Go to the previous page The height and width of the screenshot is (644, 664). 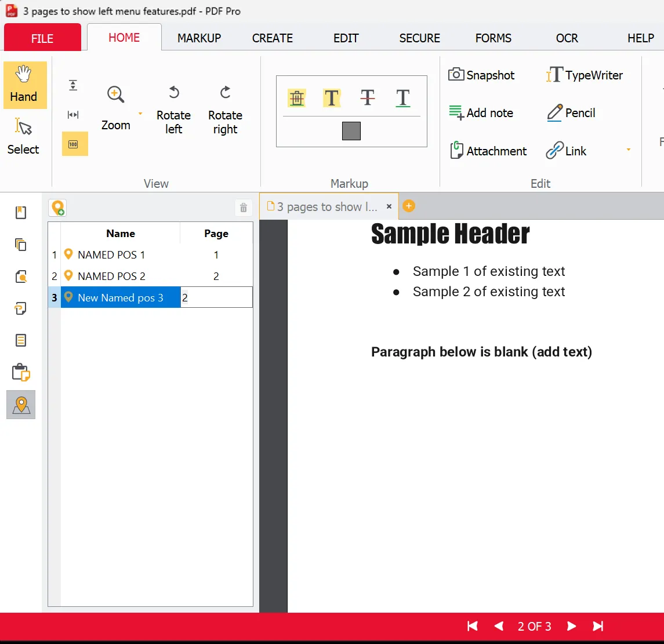499,626
